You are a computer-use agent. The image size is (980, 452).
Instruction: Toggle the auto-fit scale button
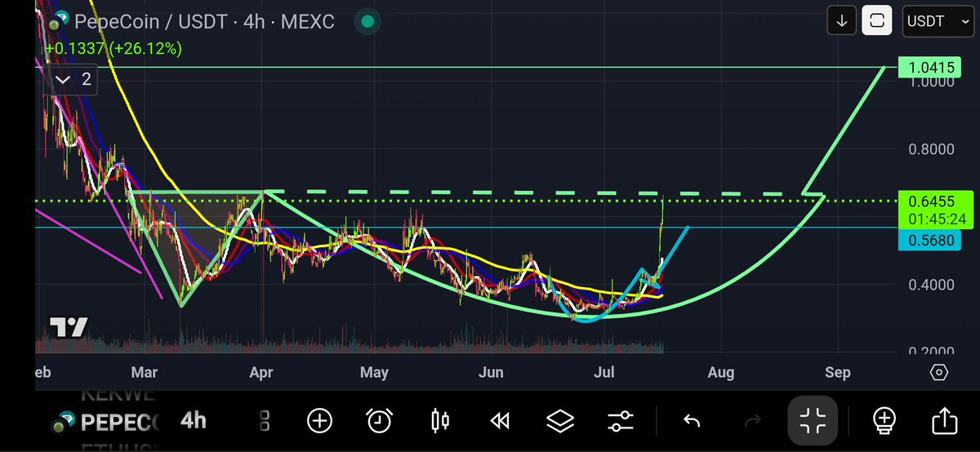coord(877,22)
